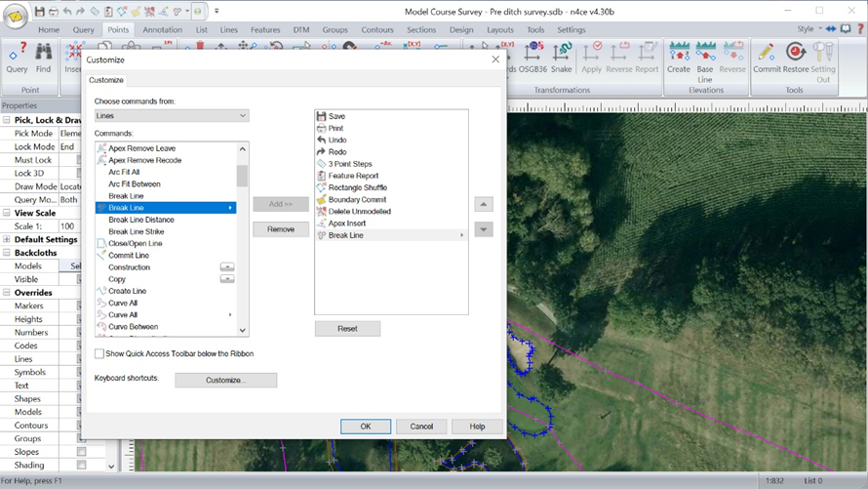Open the Construction command dropdown arrow

click(x=227, y=266)
